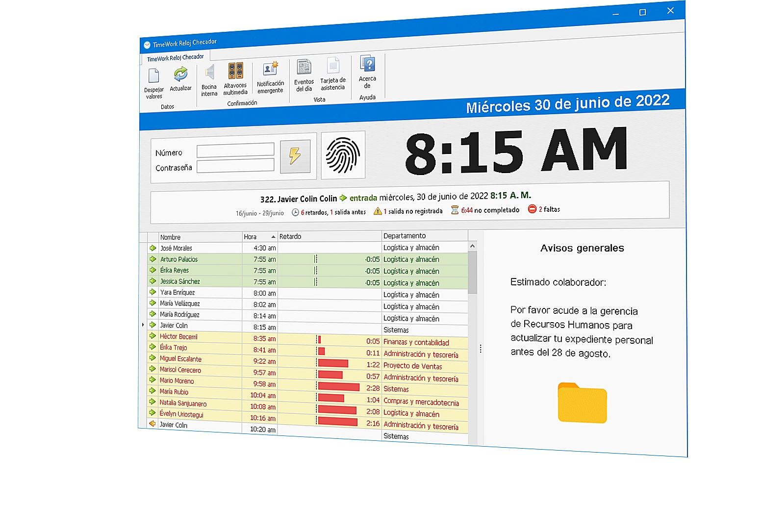Viewport: 762px width, 532px height.
Task: Click the Despejar valores icon
Action: coord(153,76)
